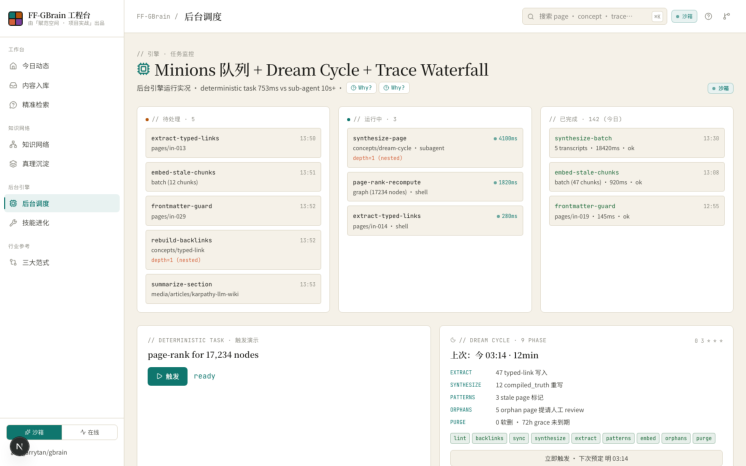Open 三大范式 in the sidebar
The height and width of the screenshot is (466, 746).
62,262
